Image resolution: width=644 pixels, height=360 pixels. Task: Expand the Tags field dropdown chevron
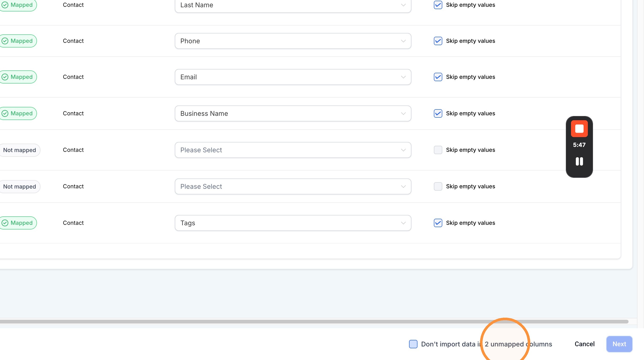[403, 223]
